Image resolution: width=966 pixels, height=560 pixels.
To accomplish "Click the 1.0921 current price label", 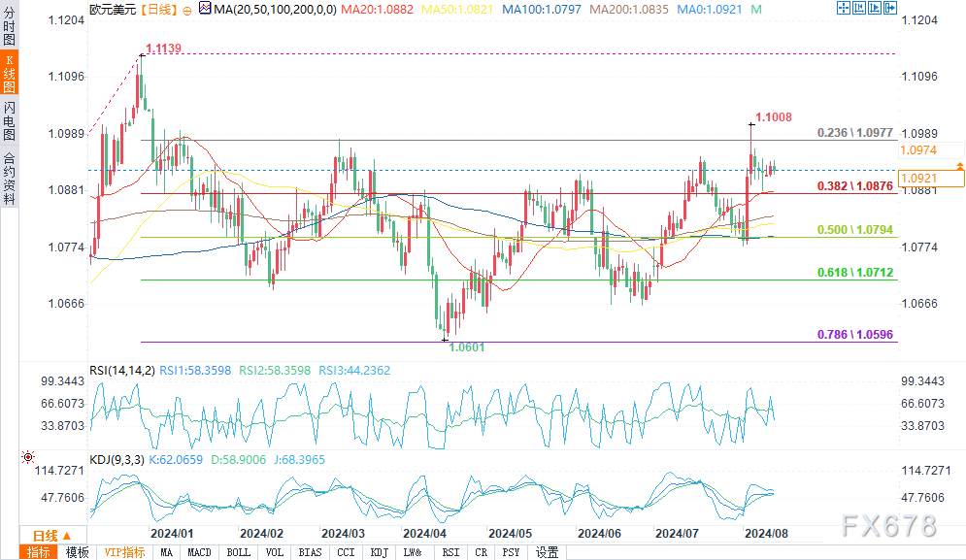I will (918, 179).
